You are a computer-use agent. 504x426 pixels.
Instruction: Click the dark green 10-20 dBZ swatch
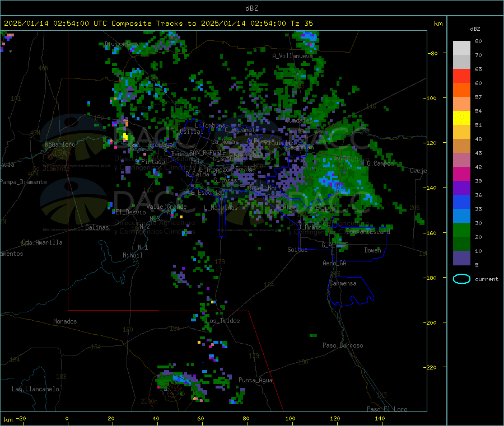[x=461, y=244]
